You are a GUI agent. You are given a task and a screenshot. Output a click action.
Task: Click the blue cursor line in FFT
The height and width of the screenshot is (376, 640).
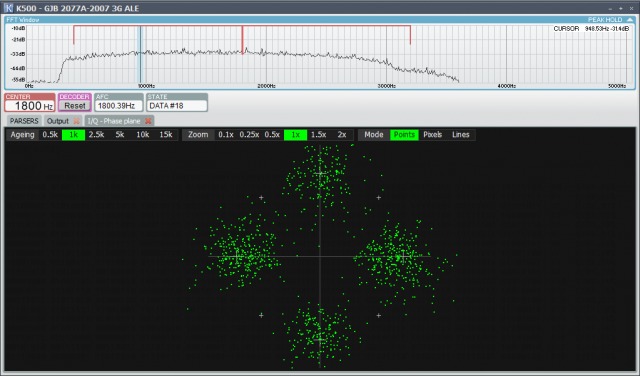click(140, 54)
